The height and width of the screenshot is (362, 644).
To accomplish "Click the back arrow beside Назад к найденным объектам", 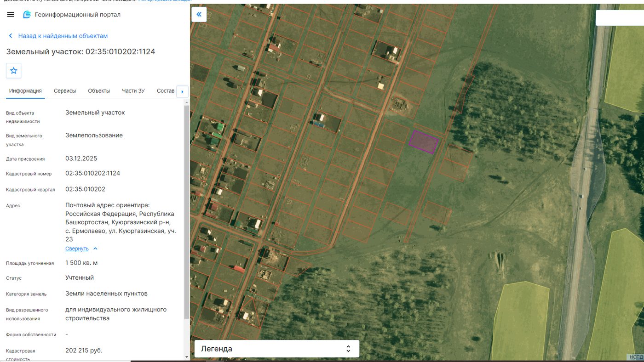I will click(11, 36).
